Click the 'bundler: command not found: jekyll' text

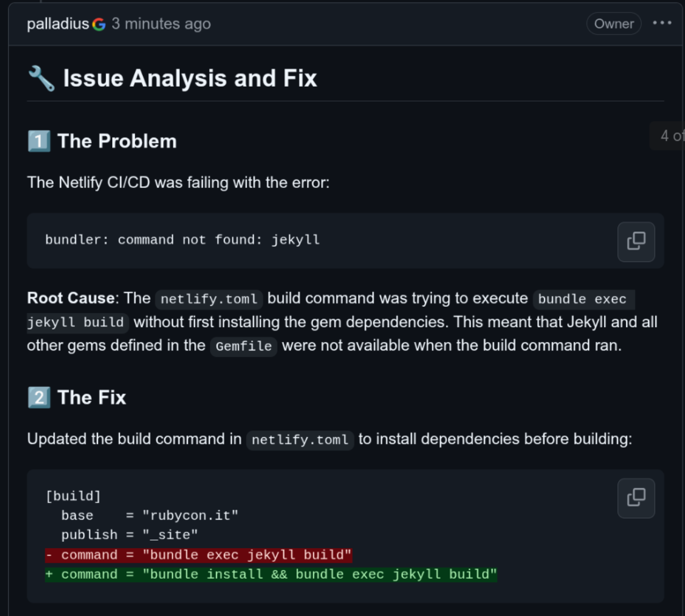click(182, 240)
